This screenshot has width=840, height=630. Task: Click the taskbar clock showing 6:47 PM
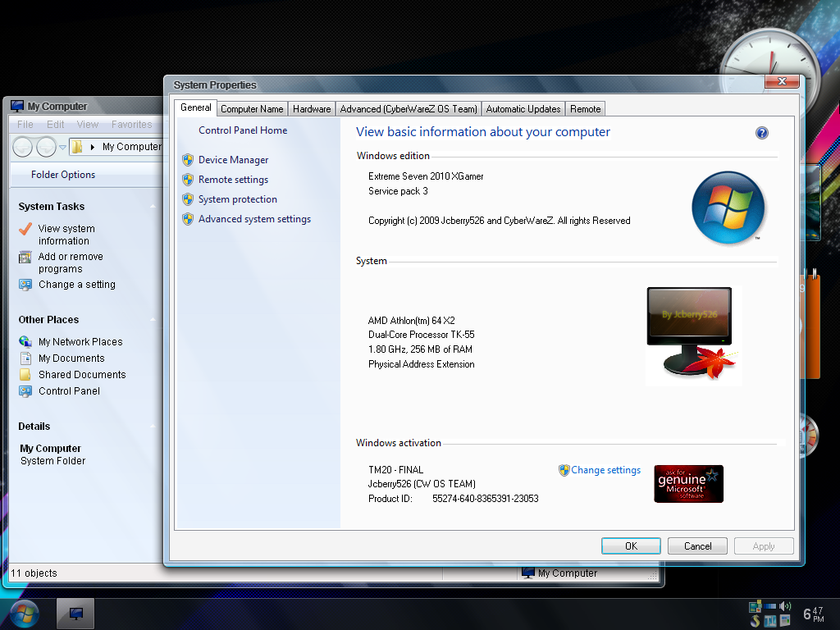pos(813,614)
